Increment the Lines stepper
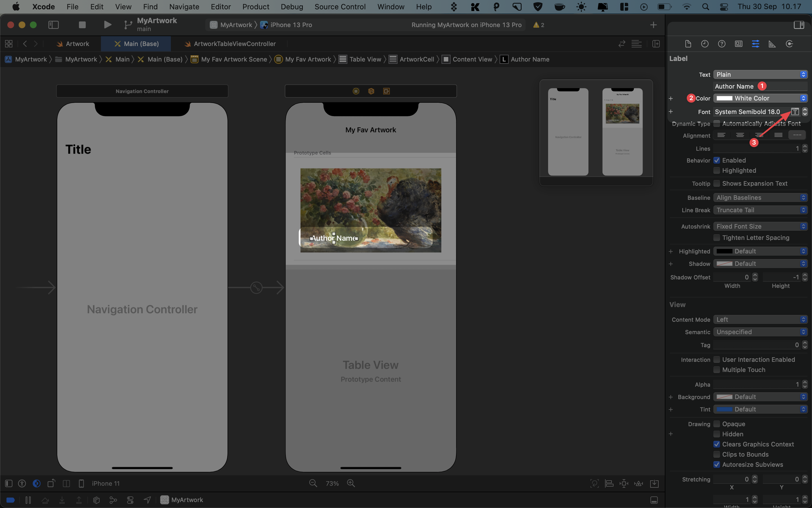Viewport: 812px width, 508px height. tap(805, 146)
